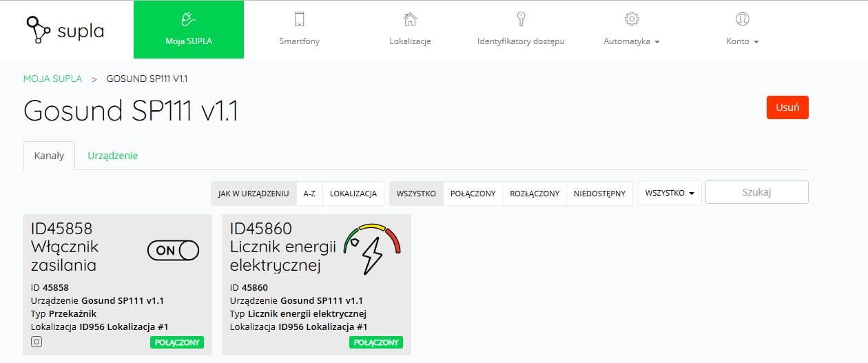Switch to the Urządzenie tab
Viewport: 868px width, 363px height.
click(x=113, y=156)
